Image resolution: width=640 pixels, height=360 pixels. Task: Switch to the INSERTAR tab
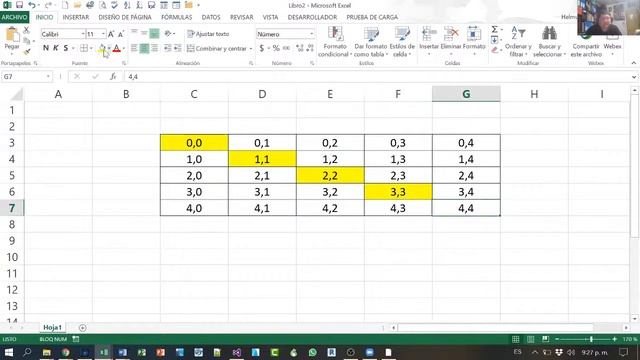pos(76,17)
